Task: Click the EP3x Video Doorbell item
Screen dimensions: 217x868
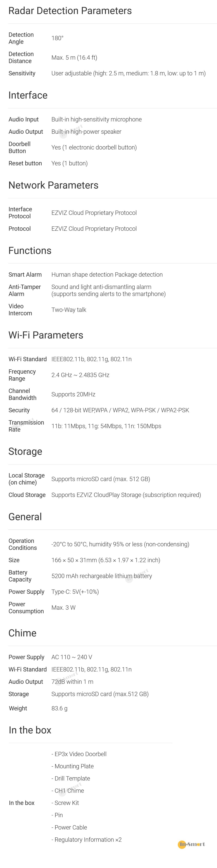Action: 79,754
